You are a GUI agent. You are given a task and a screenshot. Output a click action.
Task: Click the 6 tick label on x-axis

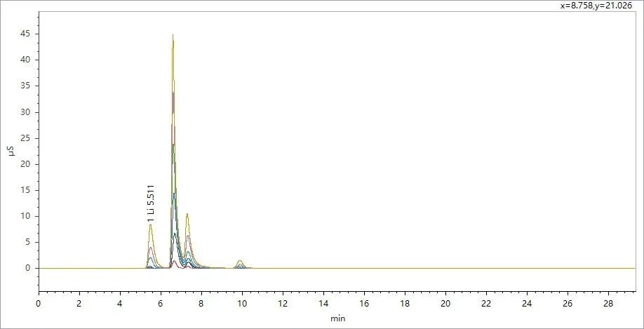click(x=161, y=303)
